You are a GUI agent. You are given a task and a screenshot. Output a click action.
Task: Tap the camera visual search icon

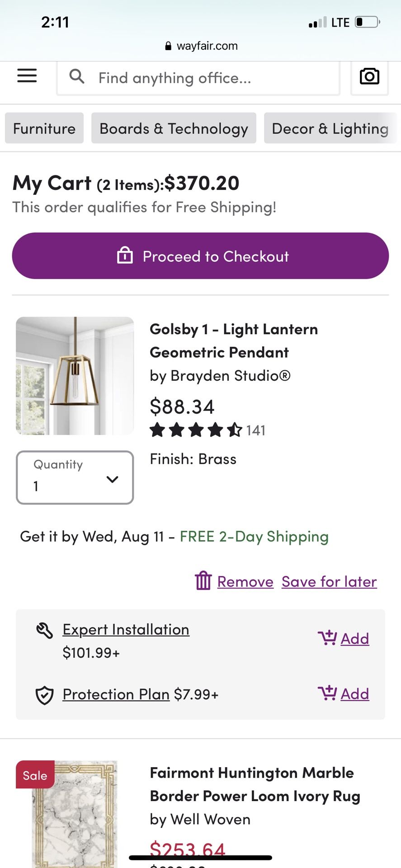pos(369,76)
